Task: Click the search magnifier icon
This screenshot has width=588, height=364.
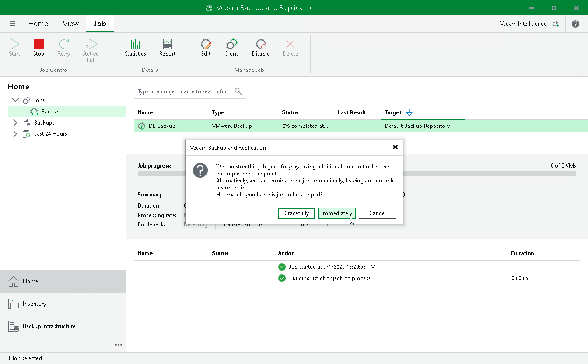Action: tap(238, 91)
